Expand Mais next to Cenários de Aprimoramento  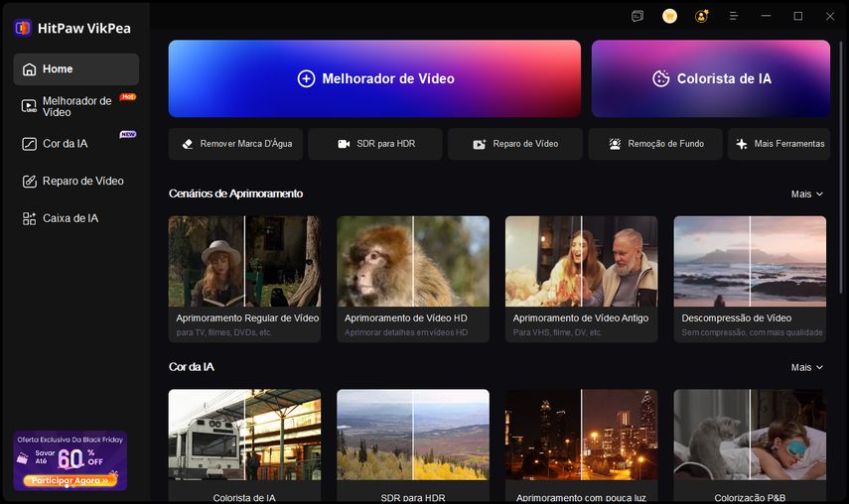[x=806, y=194]
